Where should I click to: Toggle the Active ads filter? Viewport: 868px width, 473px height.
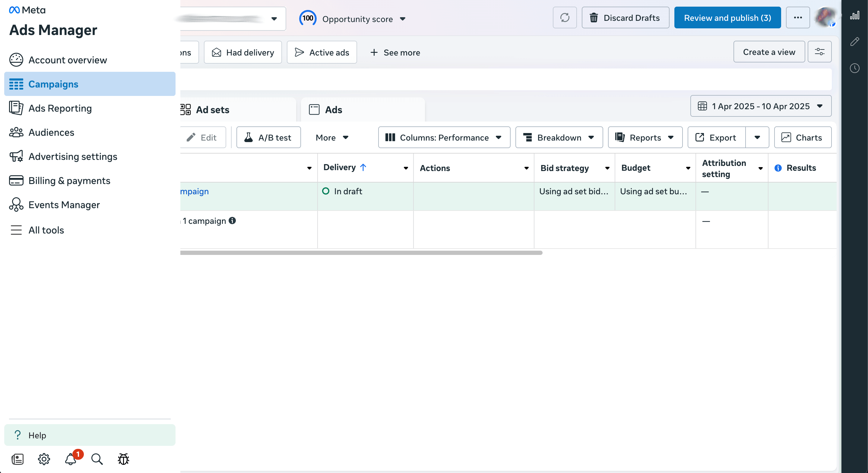tap(322, 52)
